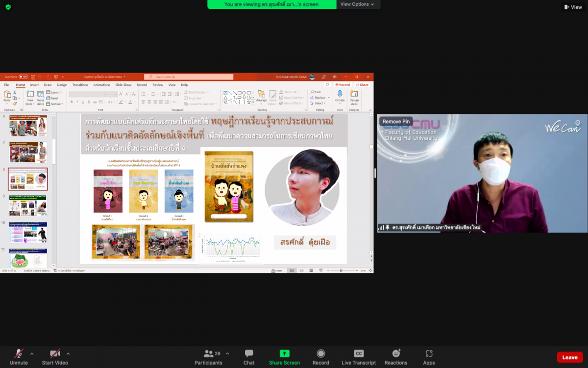Screen dimensions: 588x368
Task: Switch to the Animations tab
Action: (102, 85)
